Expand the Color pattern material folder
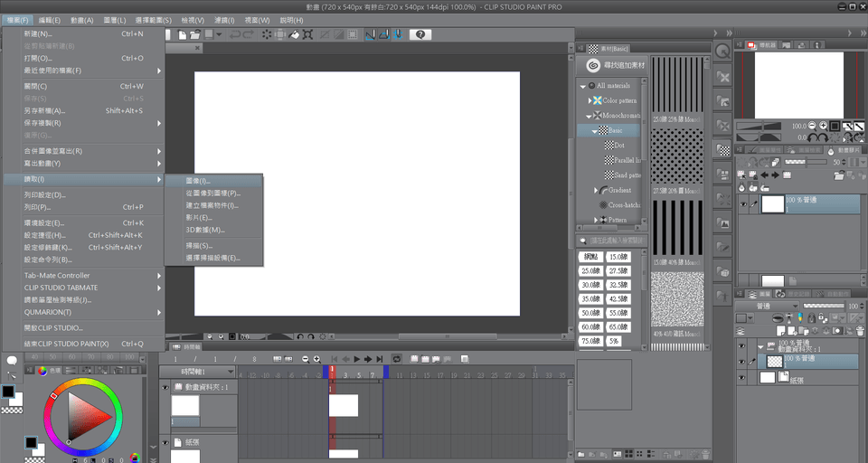This screenshot has width=868, height=463. 588,100
